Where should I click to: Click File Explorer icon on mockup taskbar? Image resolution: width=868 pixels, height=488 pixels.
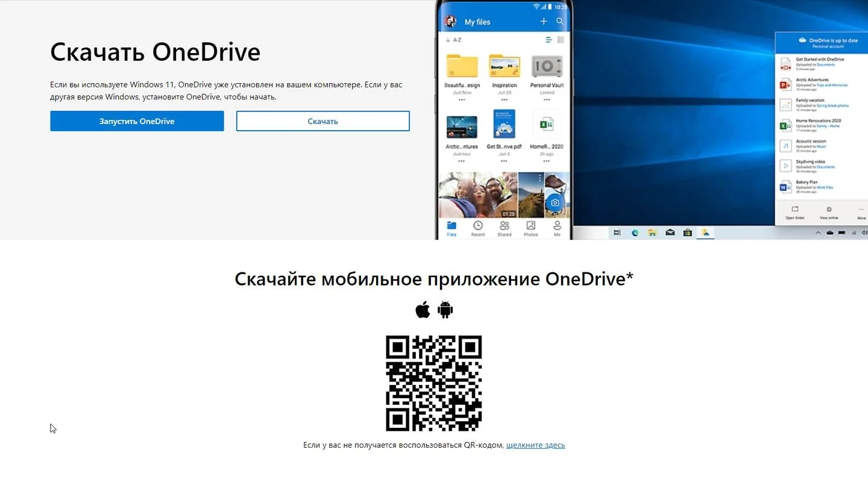652,233
